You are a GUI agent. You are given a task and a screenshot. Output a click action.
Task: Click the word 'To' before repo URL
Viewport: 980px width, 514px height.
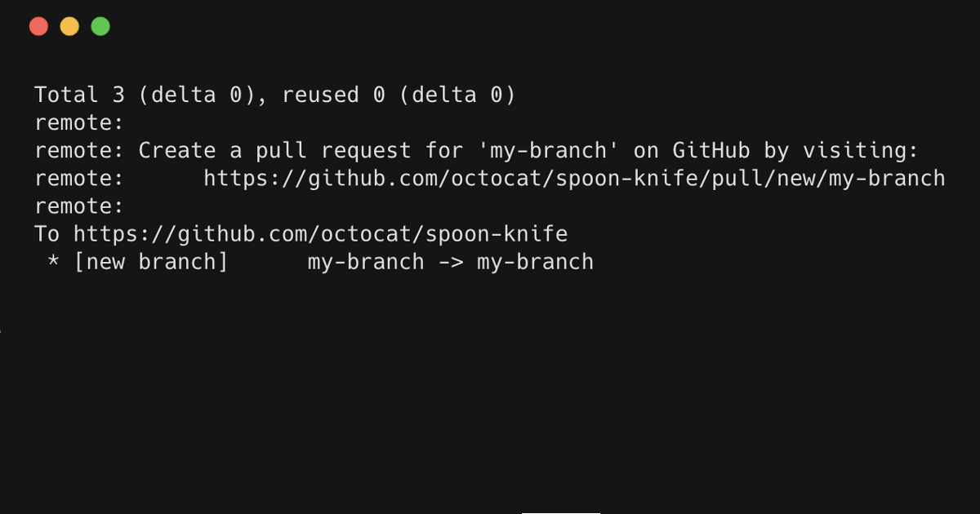coord(47,234)
